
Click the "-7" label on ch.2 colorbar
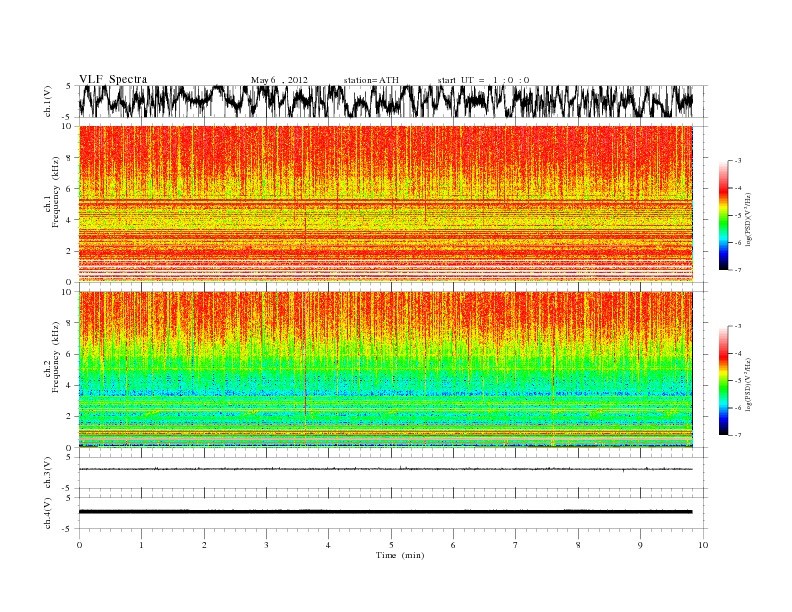tap(738, 435)
